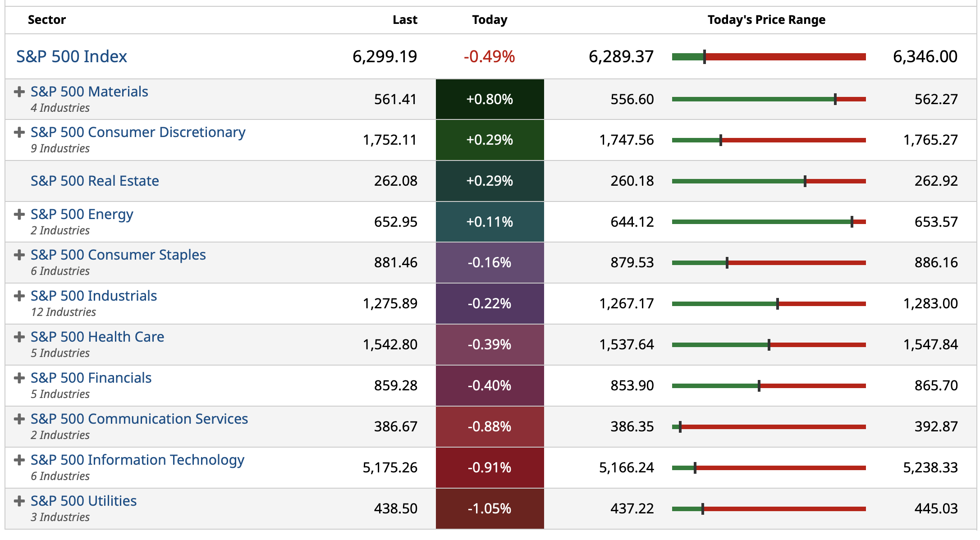Sort by the Last column header
980x540 pixels.
coord(405,20)
